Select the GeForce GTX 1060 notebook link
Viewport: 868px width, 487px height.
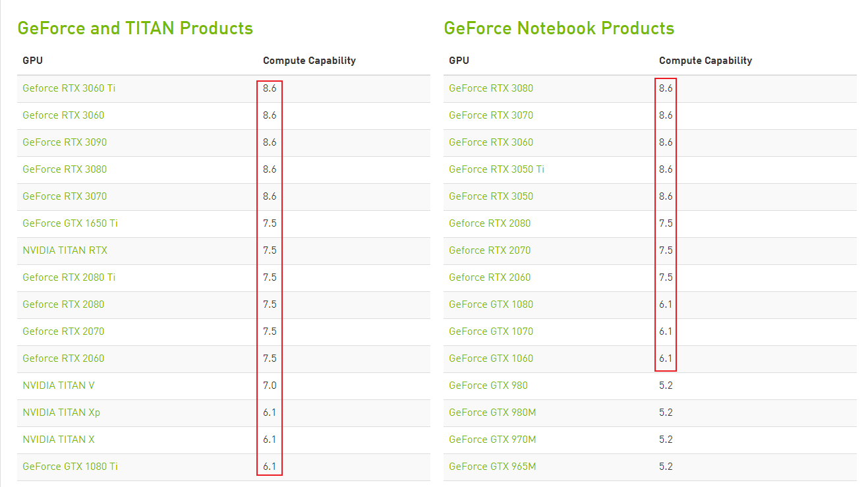coord(491,358)
